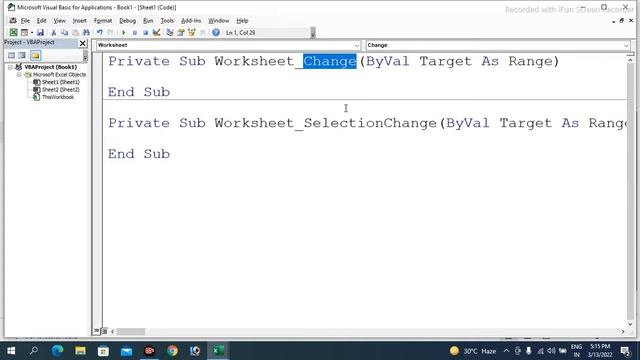
Task: Select Sheet1 (Sheet1) in project tree
Action: [x=60, y=82]
